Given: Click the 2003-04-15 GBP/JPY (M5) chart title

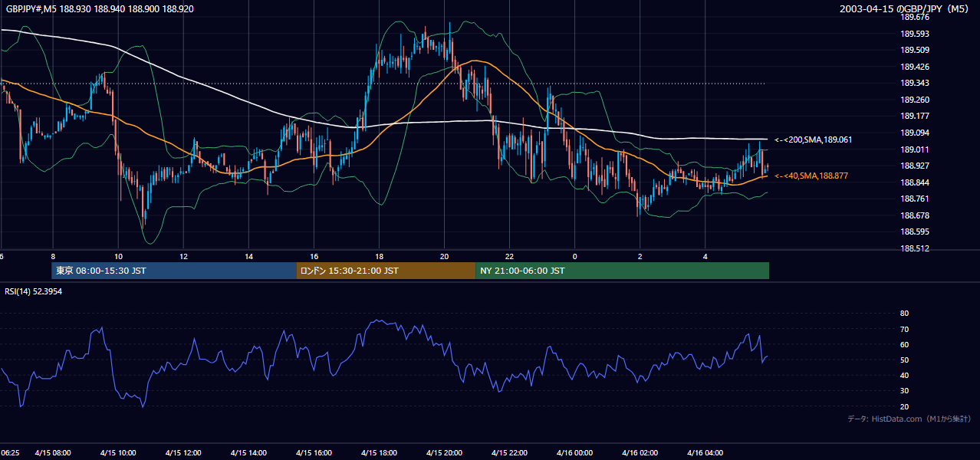Looking at the screenshot, I should tap(905, 8).
